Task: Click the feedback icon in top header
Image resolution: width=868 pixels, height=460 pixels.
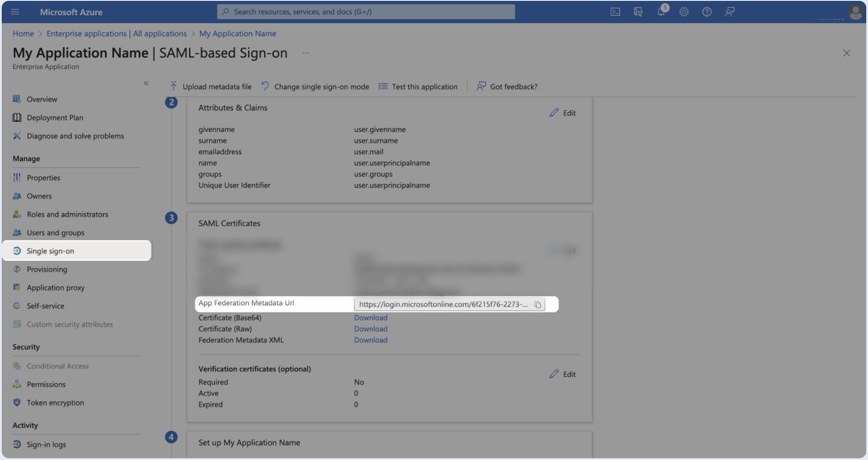Action: (x=730, y=12)
